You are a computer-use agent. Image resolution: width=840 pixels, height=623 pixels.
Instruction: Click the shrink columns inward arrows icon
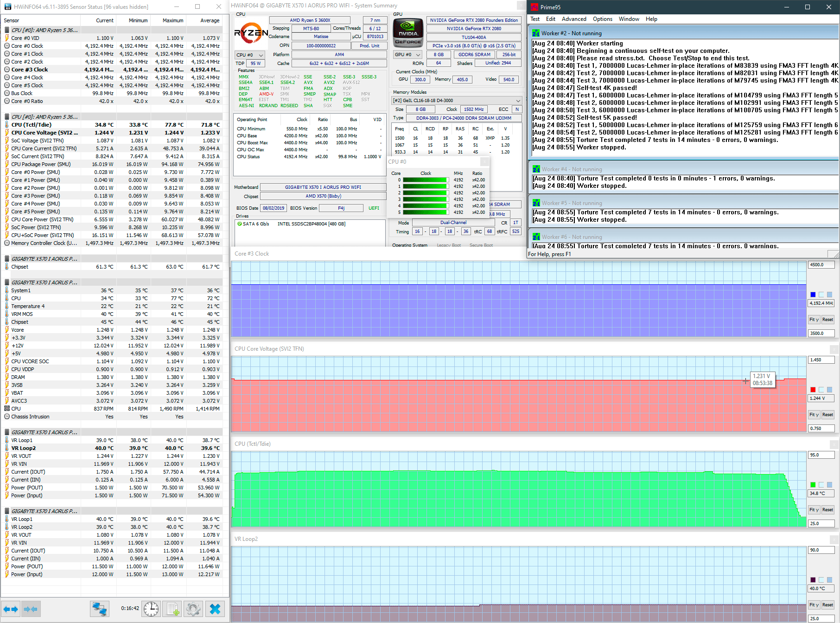coord(31,609)
